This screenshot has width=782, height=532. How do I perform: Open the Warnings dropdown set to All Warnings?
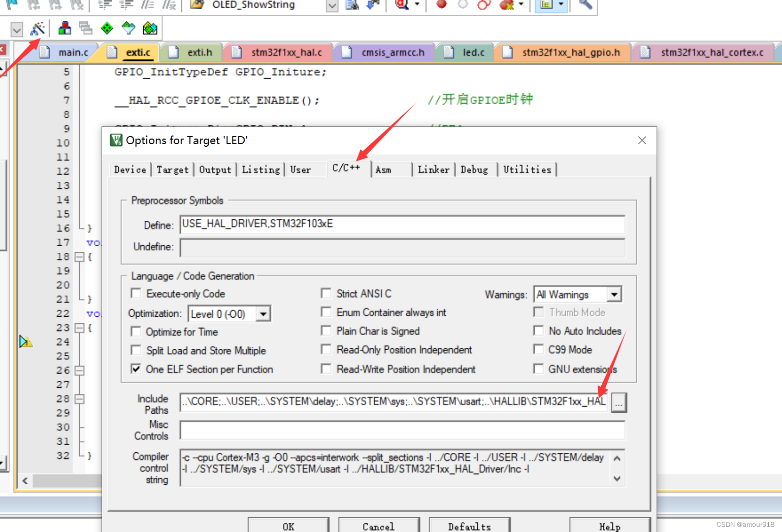coord(614,294)
